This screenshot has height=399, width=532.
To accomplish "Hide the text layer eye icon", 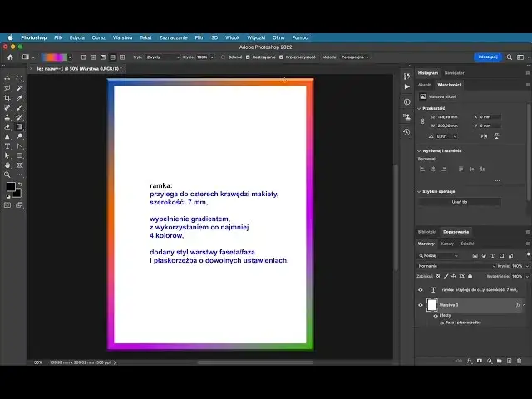I will 421,290.
